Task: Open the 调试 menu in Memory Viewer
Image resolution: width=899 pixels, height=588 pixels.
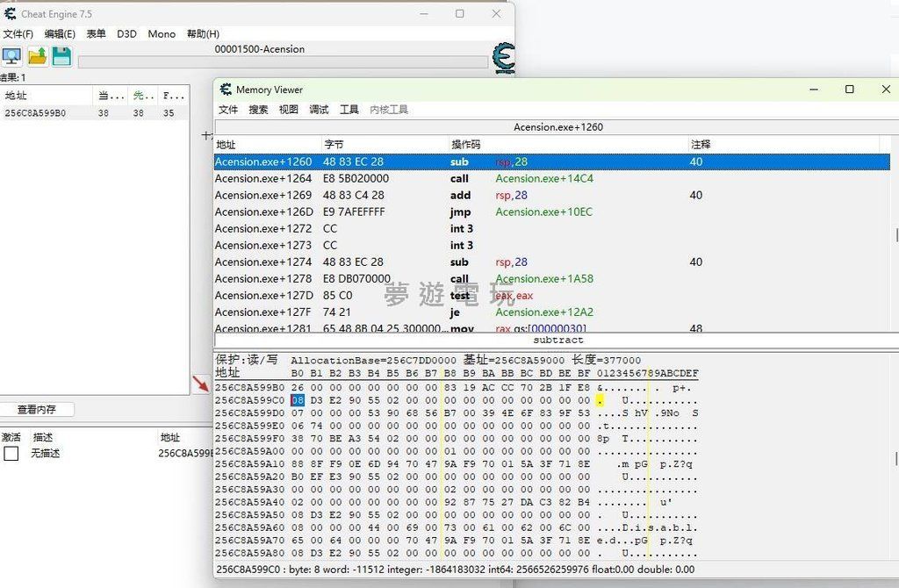Action: (319, 110)
